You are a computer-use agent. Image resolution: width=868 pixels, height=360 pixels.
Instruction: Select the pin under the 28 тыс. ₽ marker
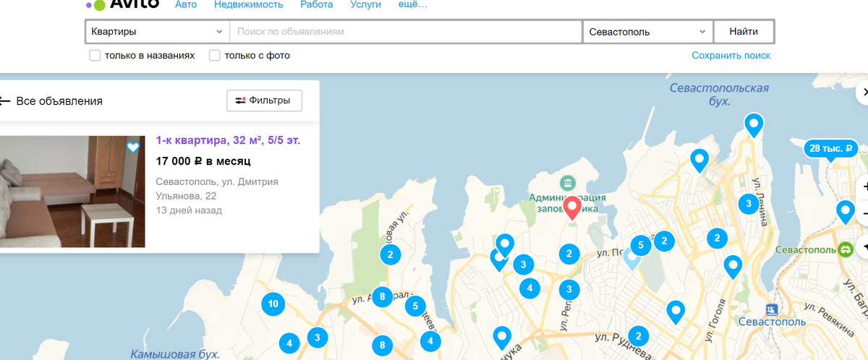(x=845, y=213)
